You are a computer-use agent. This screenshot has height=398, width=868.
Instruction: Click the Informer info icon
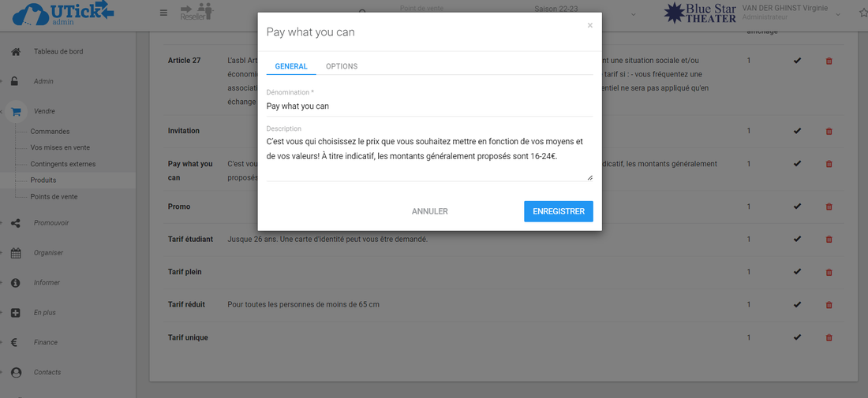(16, 283)
